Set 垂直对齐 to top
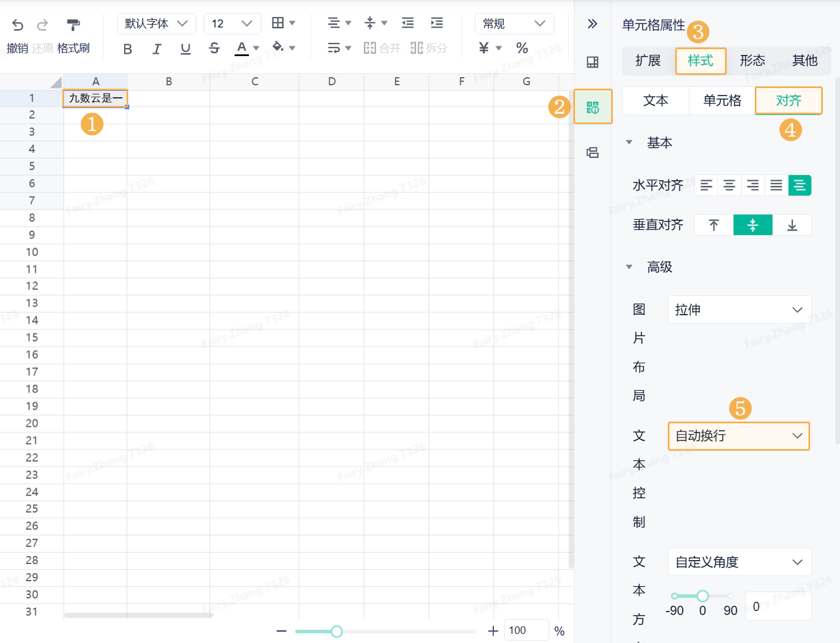The image size is (840, 643). click(714, 225)
